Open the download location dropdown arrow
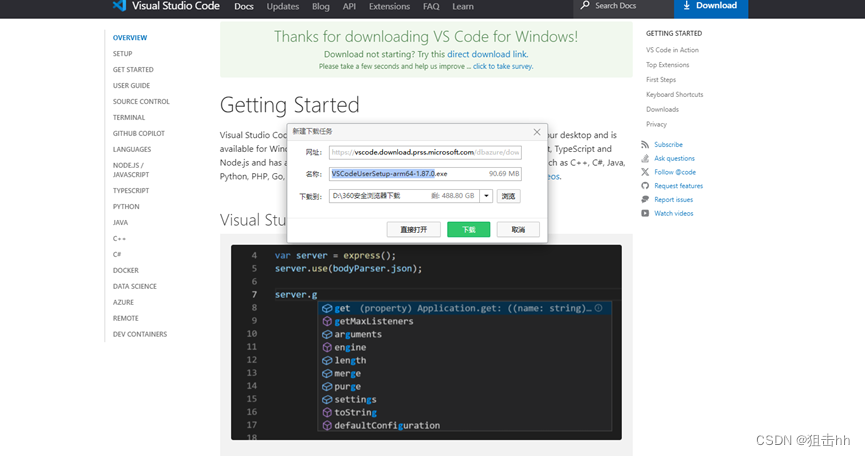The width and height of the screenshot is (865, 456). click(486, 196)
